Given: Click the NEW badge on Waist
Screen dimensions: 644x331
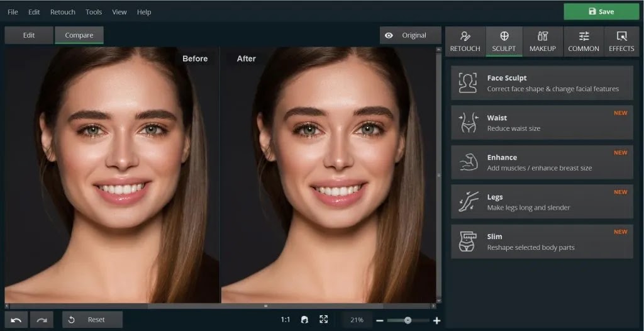Looking at the screenshot, I should (620, 113).
